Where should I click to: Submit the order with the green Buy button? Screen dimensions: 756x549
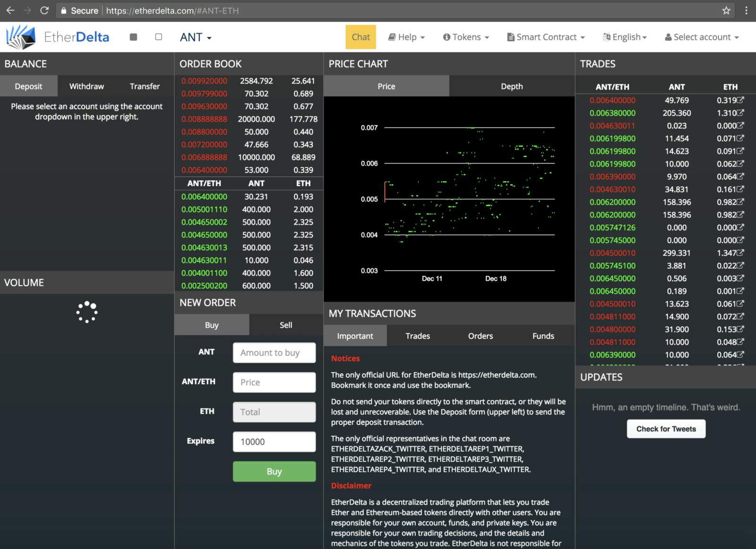(x=274, y=471)
